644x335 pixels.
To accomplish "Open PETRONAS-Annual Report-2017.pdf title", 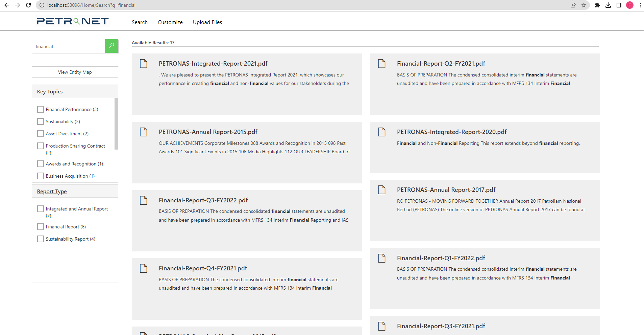I will pyautogui.click(x=446, y=190).
